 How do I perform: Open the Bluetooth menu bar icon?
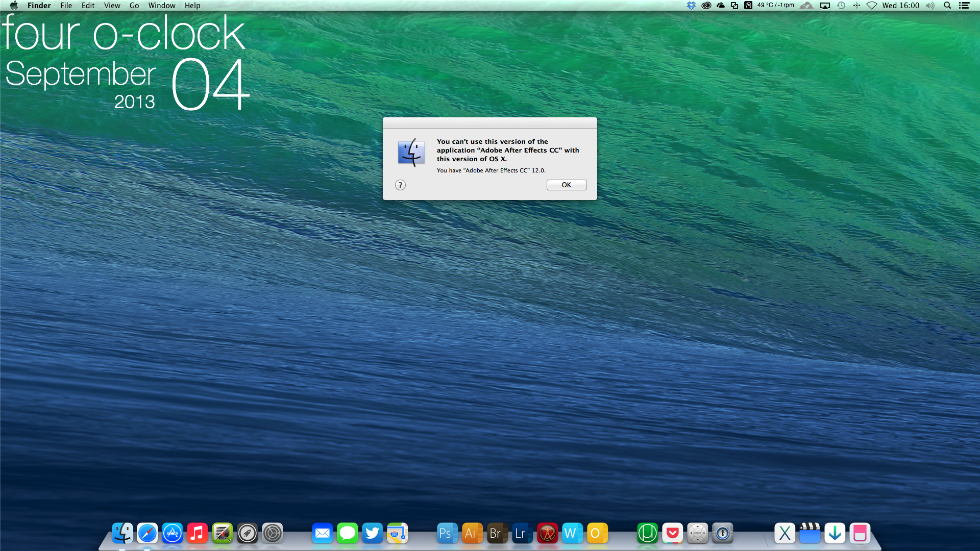coord(856,6)
